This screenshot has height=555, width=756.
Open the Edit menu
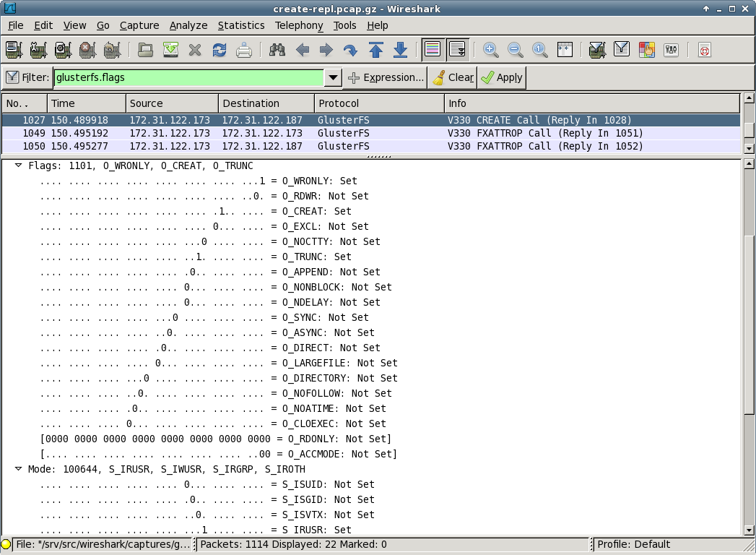click(x=43, y=25)
